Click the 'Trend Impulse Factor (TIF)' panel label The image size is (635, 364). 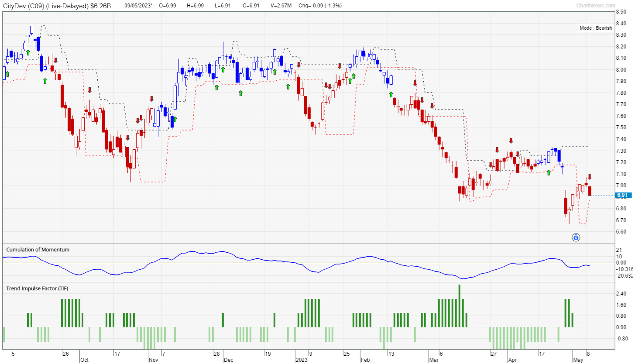coord(37,288)
